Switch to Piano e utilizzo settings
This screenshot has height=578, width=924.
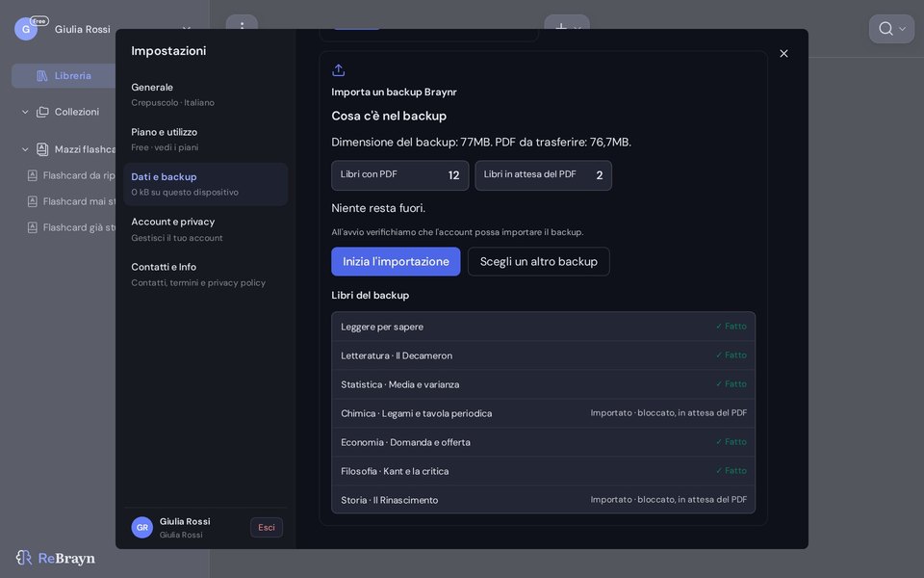coord(206,140)
